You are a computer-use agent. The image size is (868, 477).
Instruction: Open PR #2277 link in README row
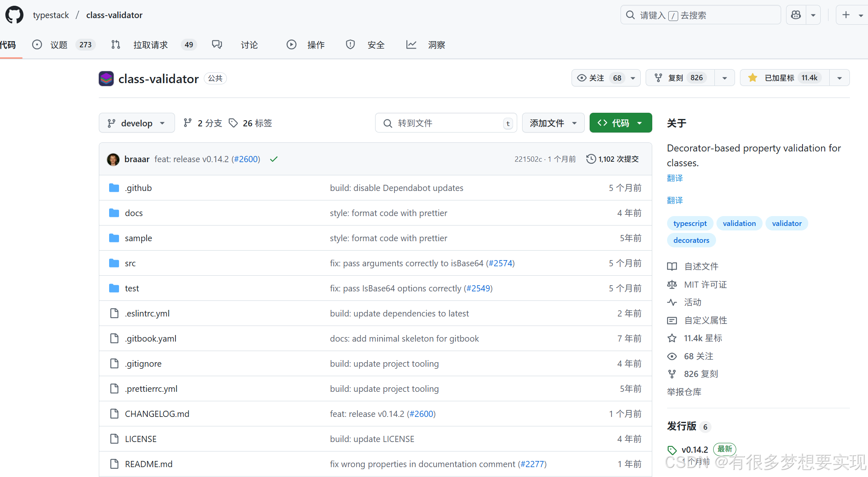coord(532,464)
